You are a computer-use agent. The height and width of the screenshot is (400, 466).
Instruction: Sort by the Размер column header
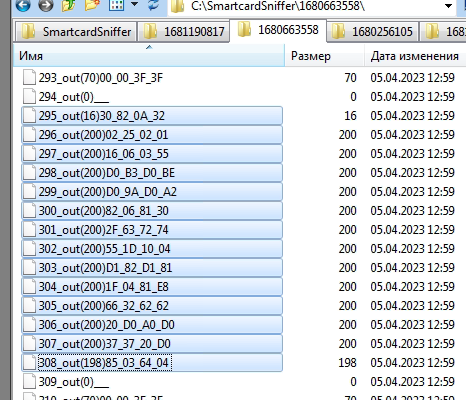click(x=324, y=56)
